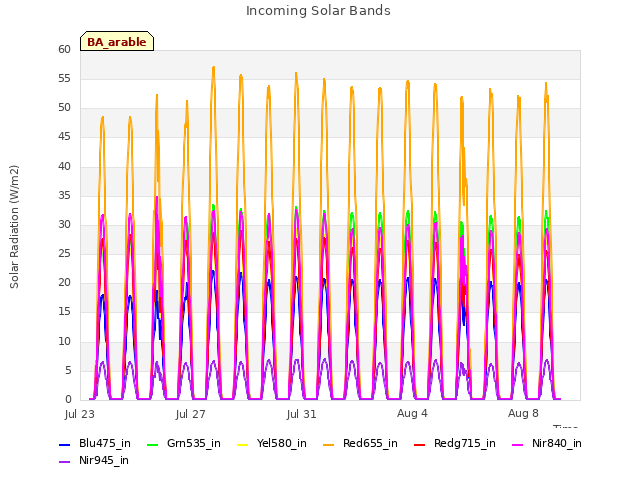Click the red Redg715_in legend swatch
This screenshot has height=480, width=640.
coord(420,445)
